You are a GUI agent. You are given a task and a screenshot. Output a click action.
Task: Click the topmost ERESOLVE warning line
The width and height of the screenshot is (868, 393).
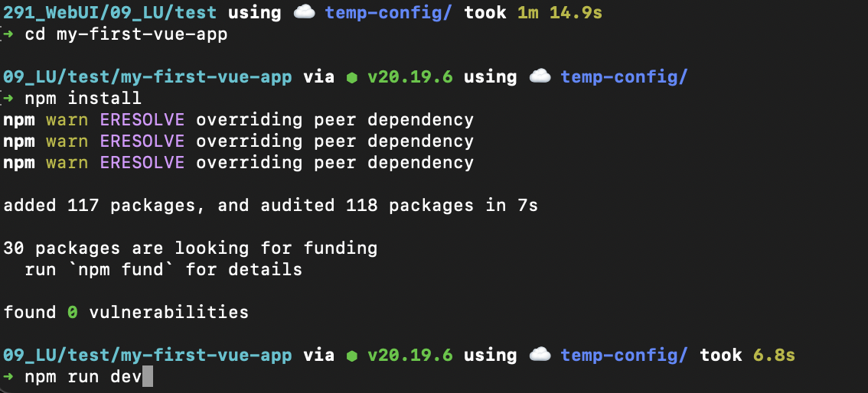(238, 120)
